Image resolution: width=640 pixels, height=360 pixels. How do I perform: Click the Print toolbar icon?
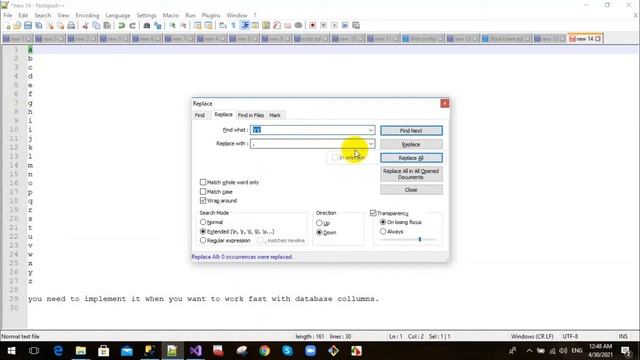pos(71,25)
